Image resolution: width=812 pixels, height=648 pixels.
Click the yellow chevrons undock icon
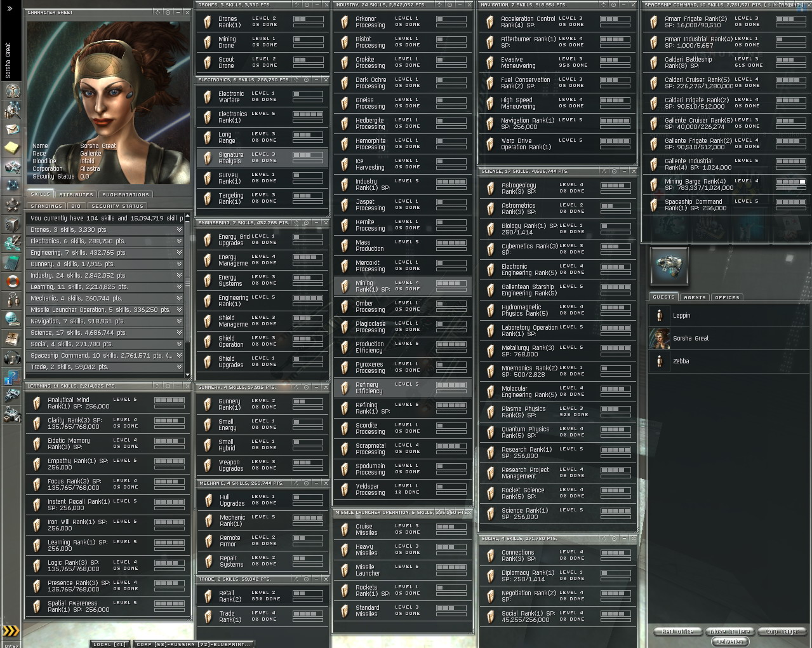pyautogui.click(x=11, y=631)
